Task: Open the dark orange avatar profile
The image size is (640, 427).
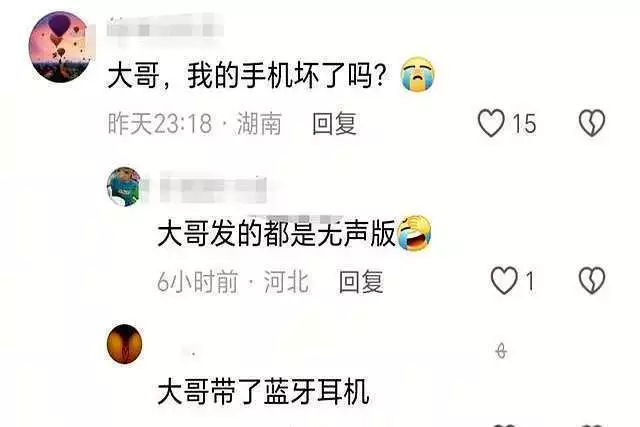Action: coord(124,344)
